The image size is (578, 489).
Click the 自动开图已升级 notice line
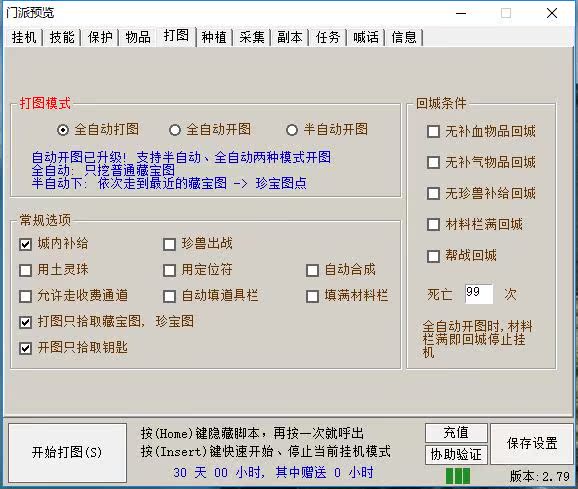point(181,157)
